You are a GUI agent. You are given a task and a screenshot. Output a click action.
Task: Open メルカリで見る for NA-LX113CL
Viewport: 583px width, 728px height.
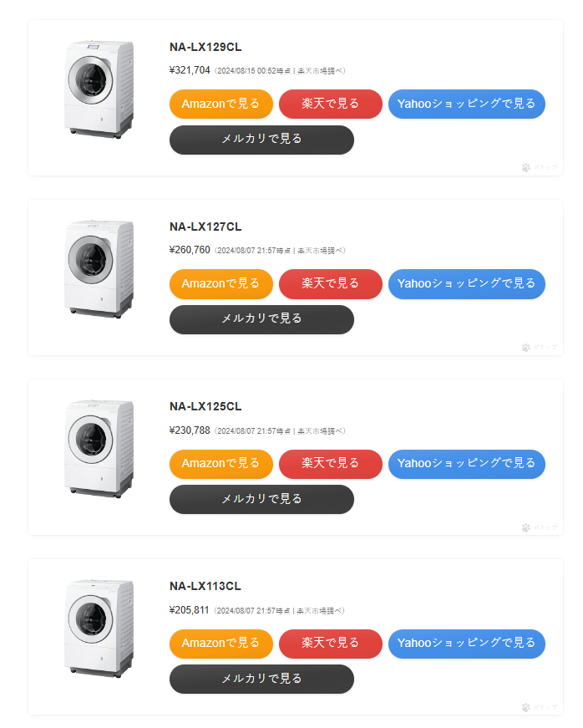[261, 679]
